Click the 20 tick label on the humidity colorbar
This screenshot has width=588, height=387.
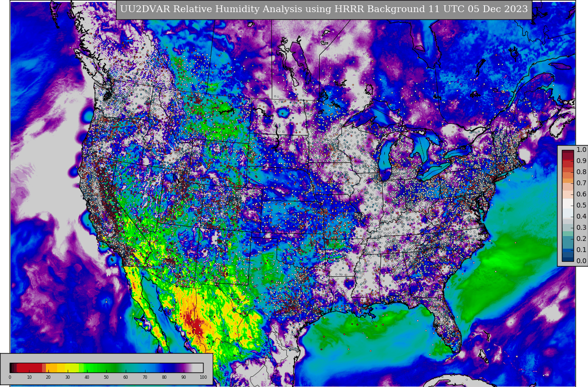[x=48, y=377]
